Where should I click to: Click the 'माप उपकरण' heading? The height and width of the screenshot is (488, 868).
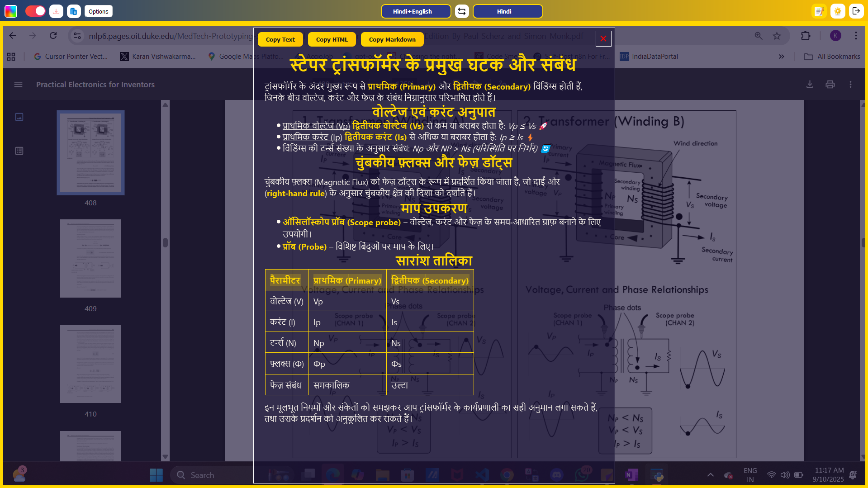(x=434, y=208)
